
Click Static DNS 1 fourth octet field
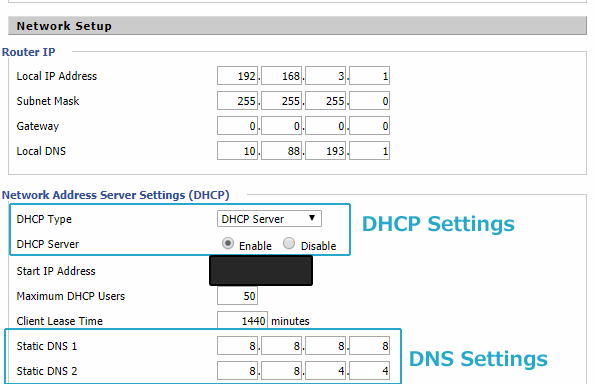pyautogui.click(x=369, y=346)
